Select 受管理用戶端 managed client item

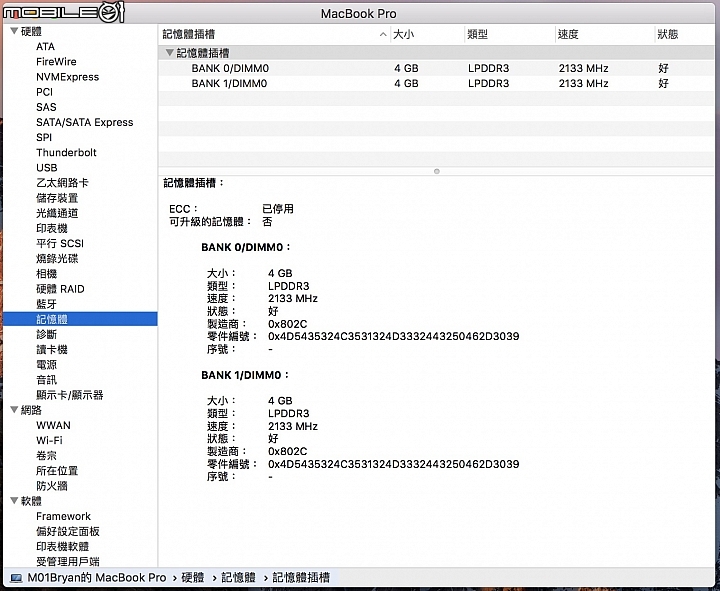tap(68, 561)
